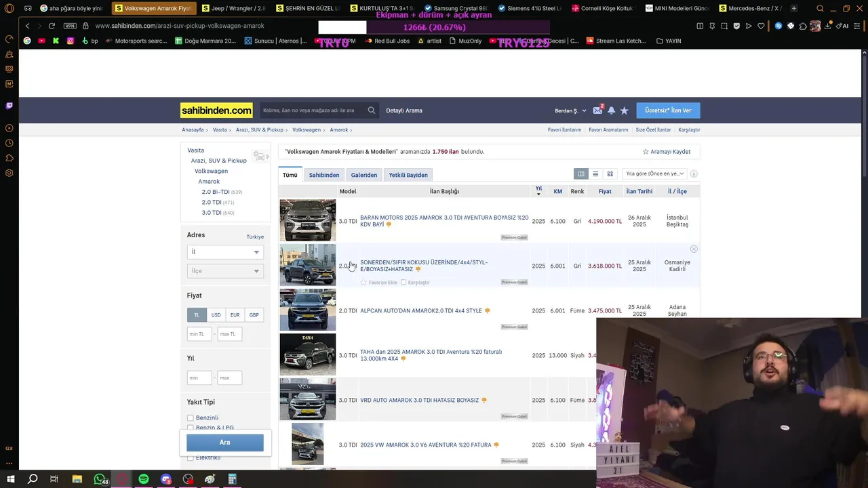The image size is (868, 488).
Task: Open the ALPCAN AUTO'DAN AMAROK listing title
Action: point(421,311)
